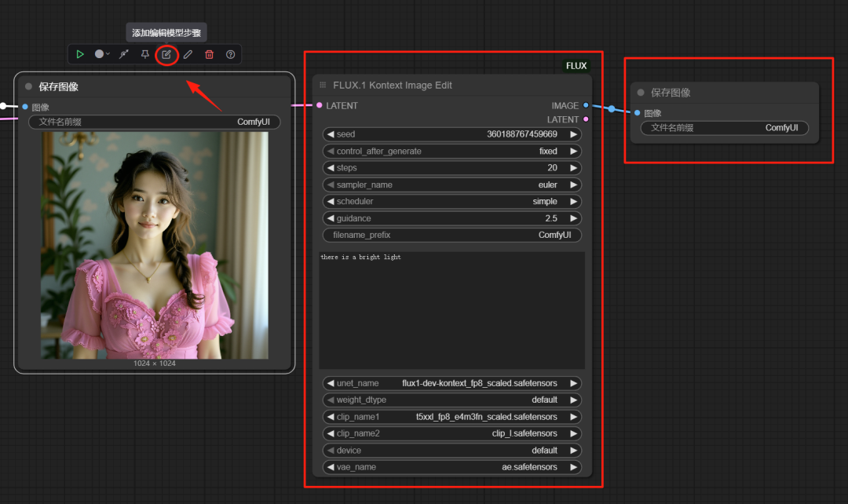
Task: Click the LATENT input port on FLUX node
Action: pos(320,105)
